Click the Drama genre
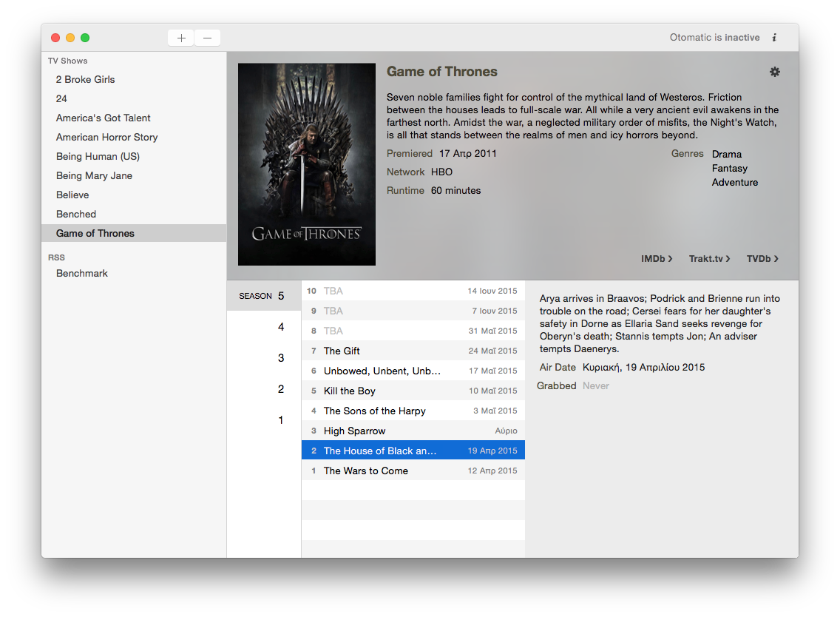 coord(727,155)
